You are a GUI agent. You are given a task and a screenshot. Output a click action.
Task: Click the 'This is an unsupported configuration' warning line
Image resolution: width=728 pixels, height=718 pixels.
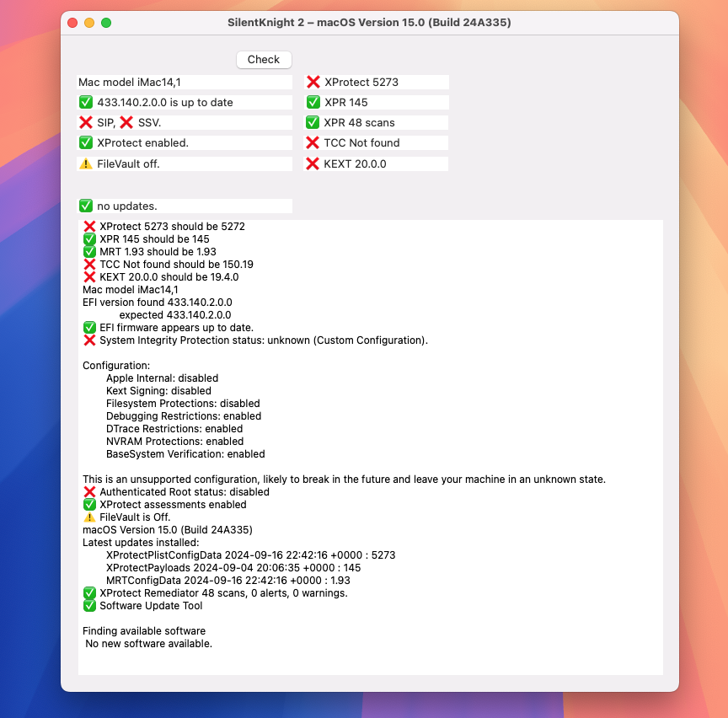[x=344, y=480]
